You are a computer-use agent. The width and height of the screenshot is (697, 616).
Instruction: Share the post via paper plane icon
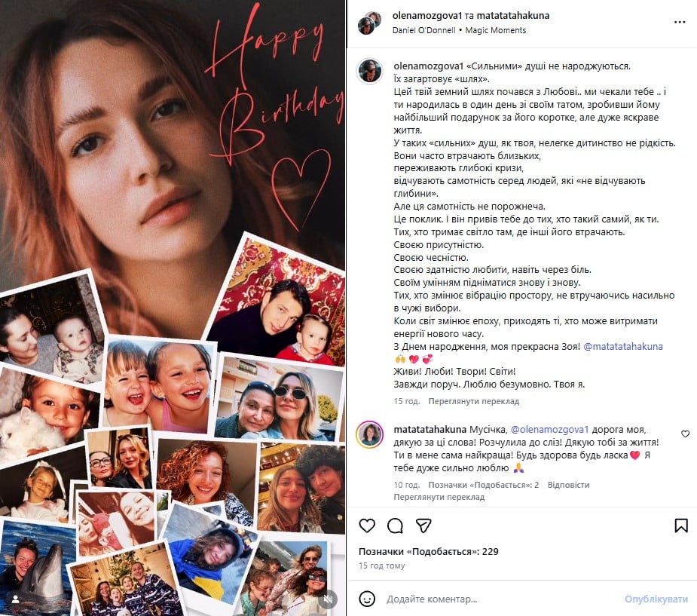click(x=423, y=526)
